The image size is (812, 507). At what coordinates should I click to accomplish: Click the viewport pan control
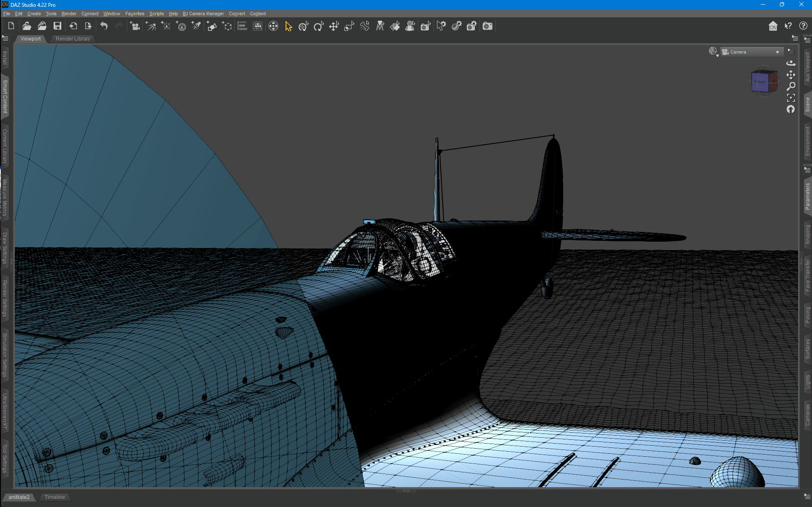(791, 75)
